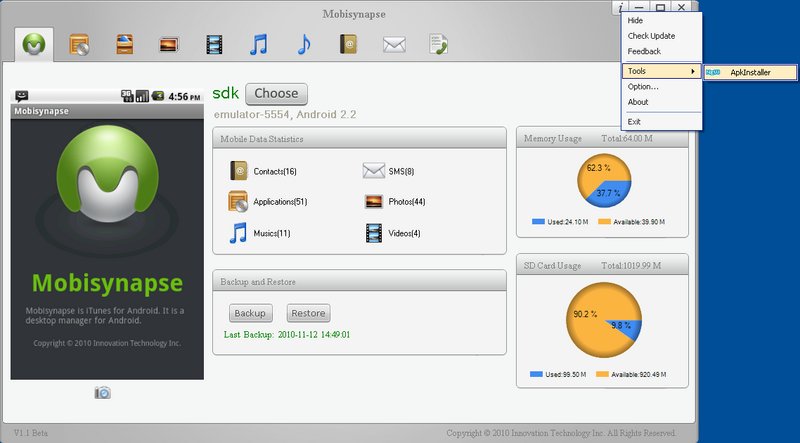Click the envelope messages icon in the top toolbar
Screen dimensions: 800x443
click(394, 44)
